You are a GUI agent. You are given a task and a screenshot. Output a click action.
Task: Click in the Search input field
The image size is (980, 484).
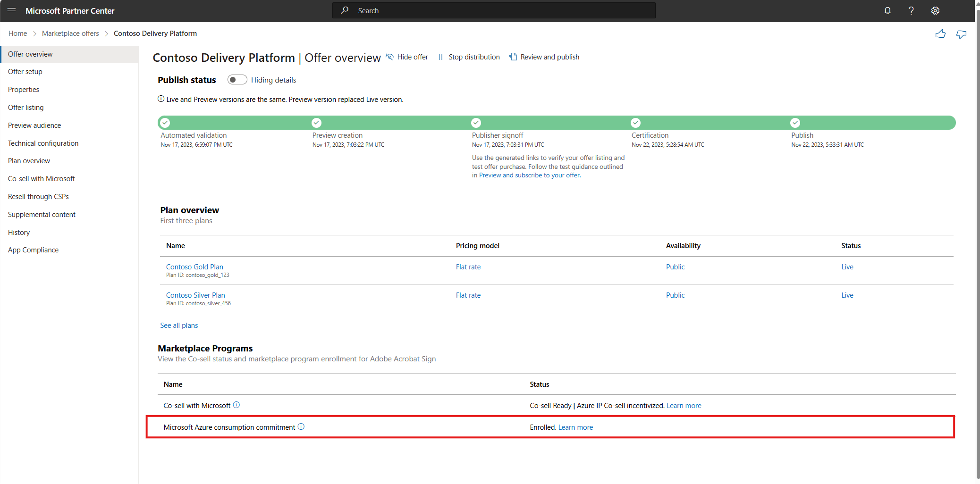pos(494,10)
